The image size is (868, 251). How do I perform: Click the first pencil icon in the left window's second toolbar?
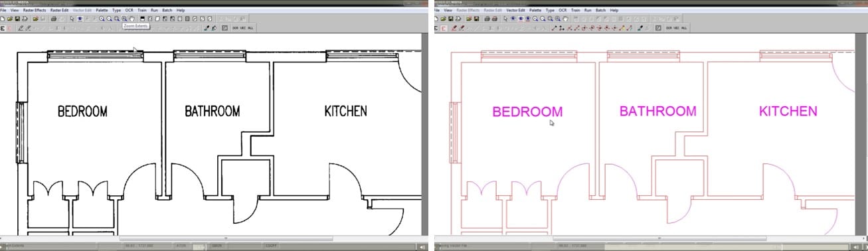[x=21, y=28]
